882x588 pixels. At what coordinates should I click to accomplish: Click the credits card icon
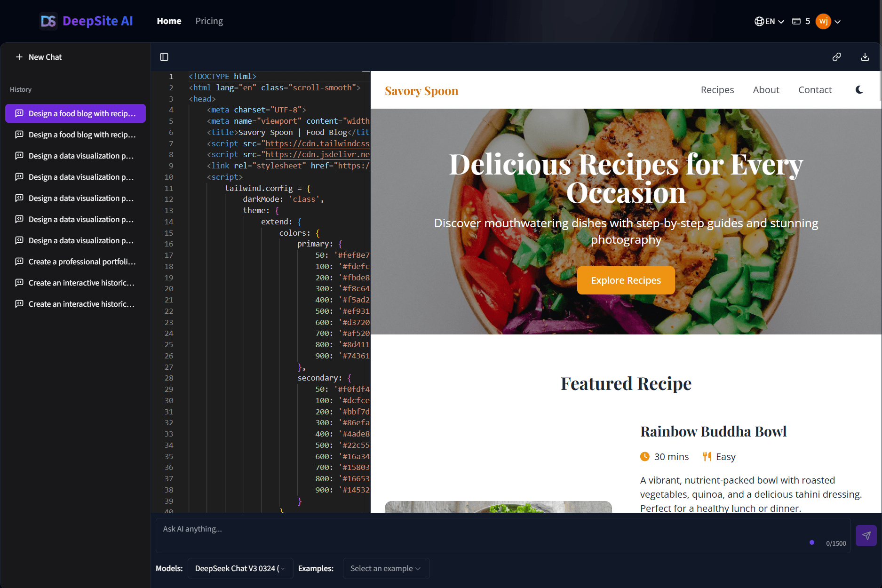tap(796, 21)
